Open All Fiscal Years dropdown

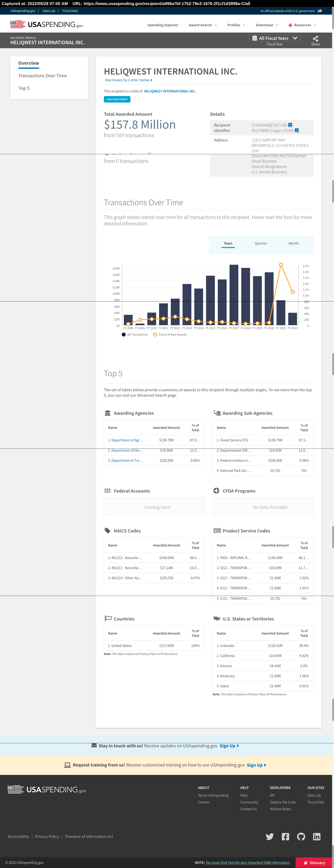point(275,38)
